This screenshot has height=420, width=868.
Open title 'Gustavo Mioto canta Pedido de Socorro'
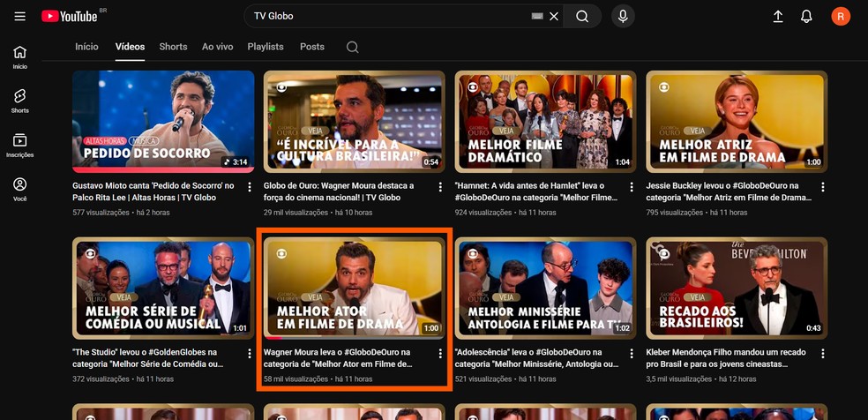[153, 191]
